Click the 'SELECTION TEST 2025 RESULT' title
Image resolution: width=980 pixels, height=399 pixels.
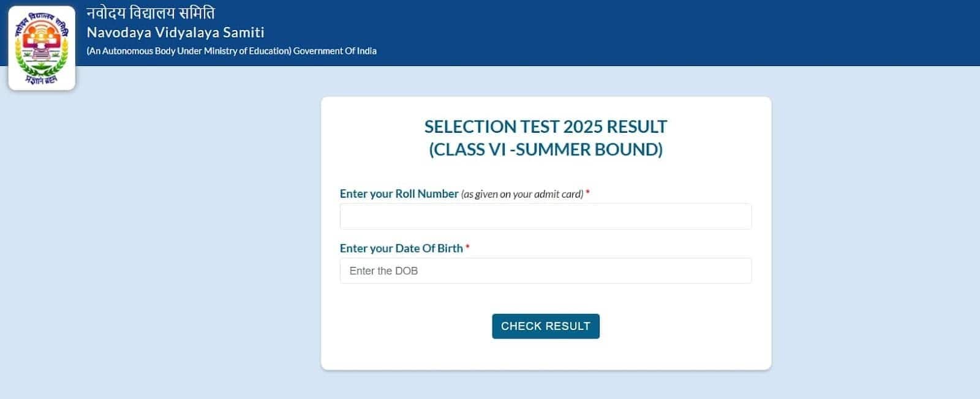(x=545, y=127)
